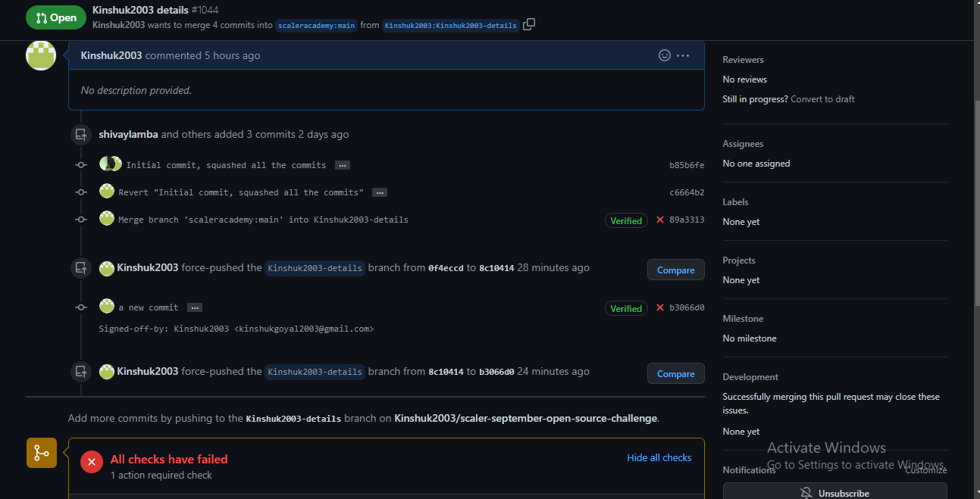The width and height of the screenshot is (980, 499).
Task: Click the first force-push timeline icon
Action: [x=81, y=267]
